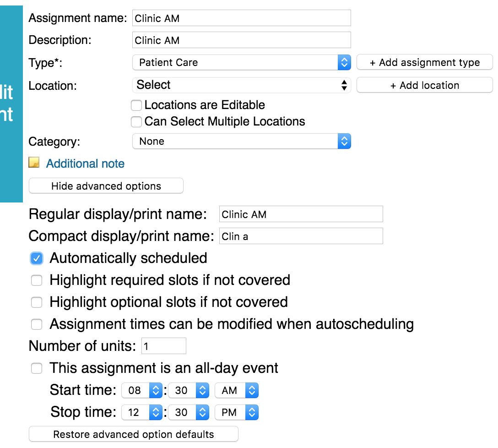Click + Add location button
This screenshot has width=498, height=448.
425,85
